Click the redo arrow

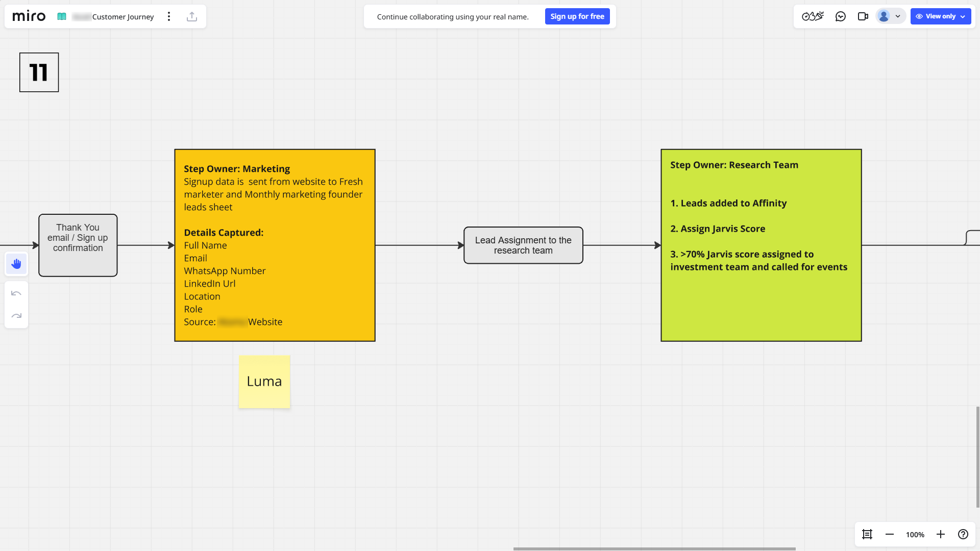click(x=16, y=316)
